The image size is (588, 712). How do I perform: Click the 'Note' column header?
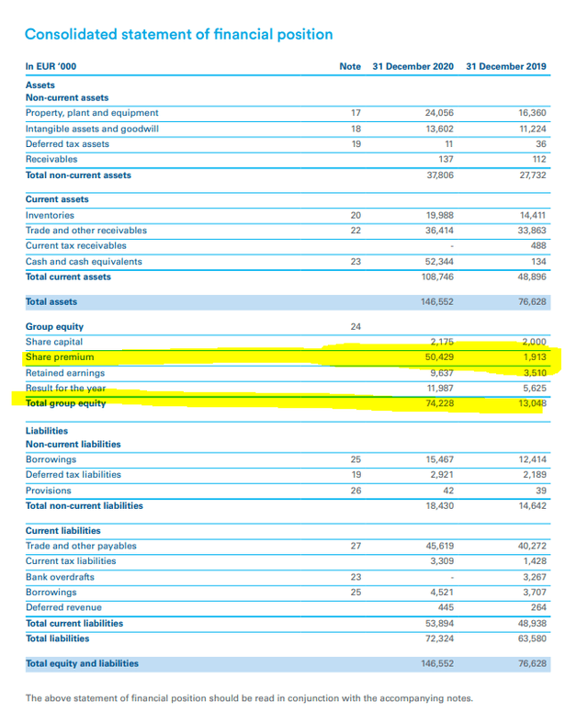pyautogui.click(x=350, y=66)
